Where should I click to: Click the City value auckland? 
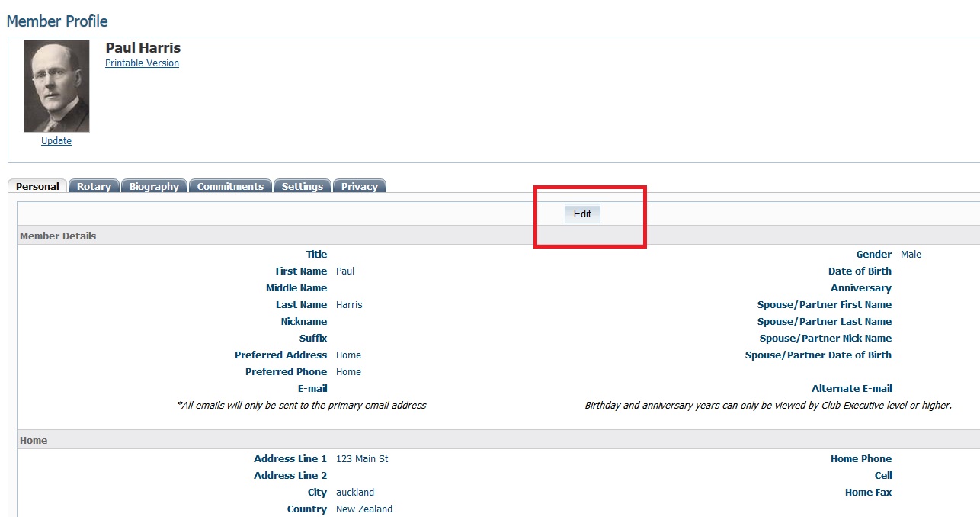click(x=355, y=493)
